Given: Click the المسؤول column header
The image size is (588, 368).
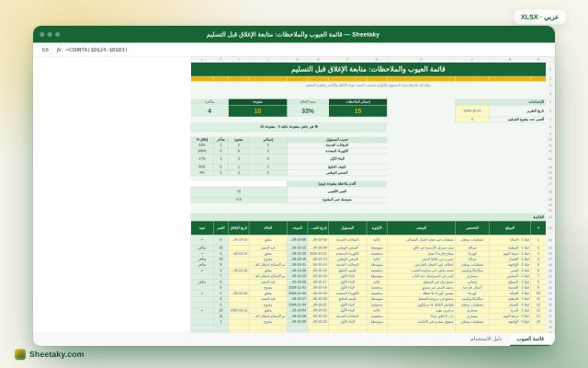Looking at the screenshot, I should coord(347,228).
